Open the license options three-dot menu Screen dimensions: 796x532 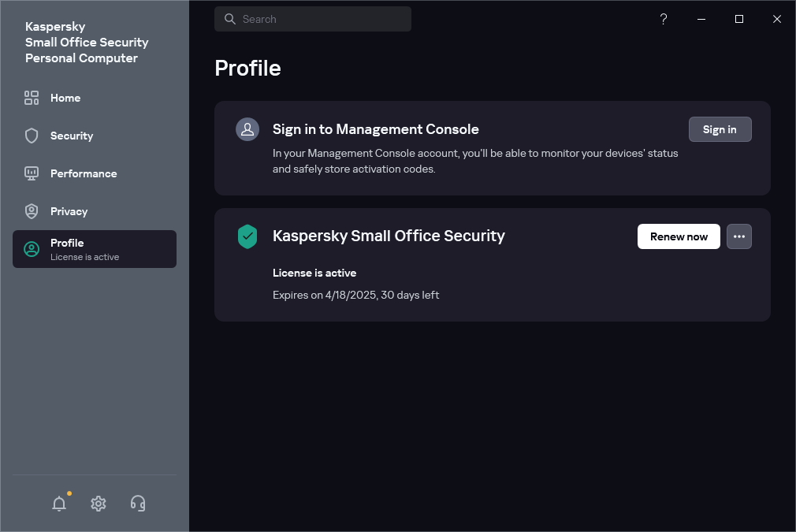tap(738, 236)
